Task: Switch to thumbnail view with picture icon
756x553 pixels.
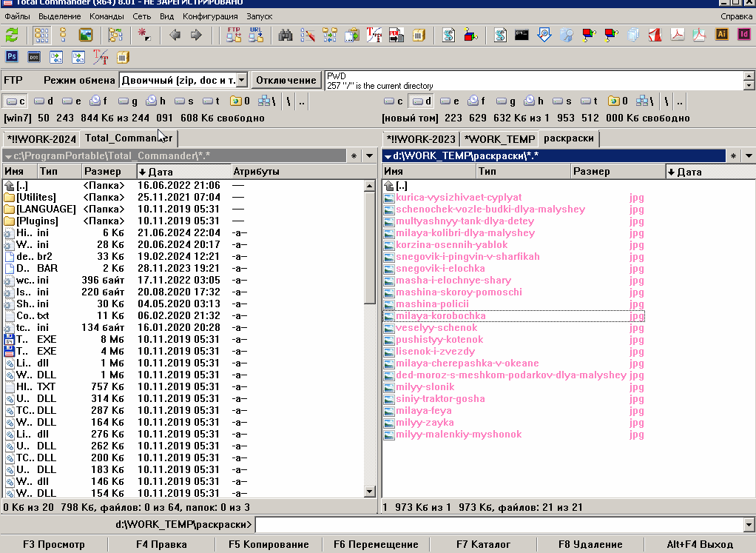Action: [x=85, y=36]
